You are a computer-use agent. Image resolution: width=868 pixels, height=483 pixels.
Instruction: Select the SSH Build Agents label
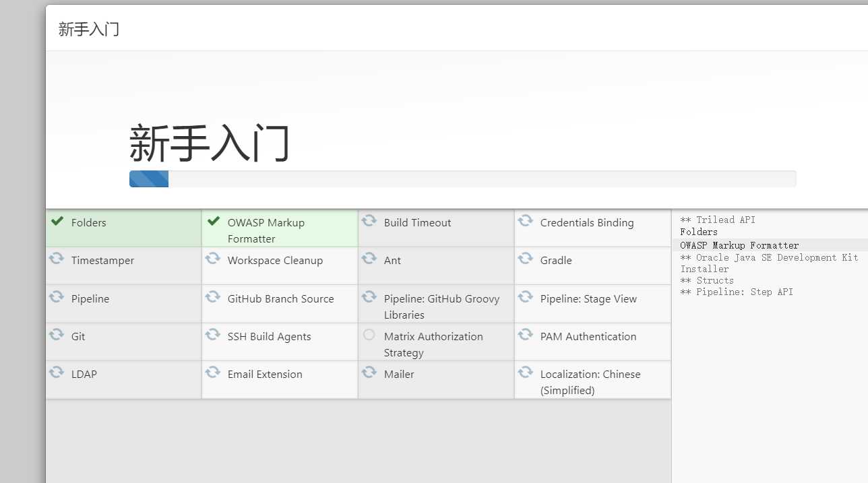pyautogui.click(x=270, y=337)
